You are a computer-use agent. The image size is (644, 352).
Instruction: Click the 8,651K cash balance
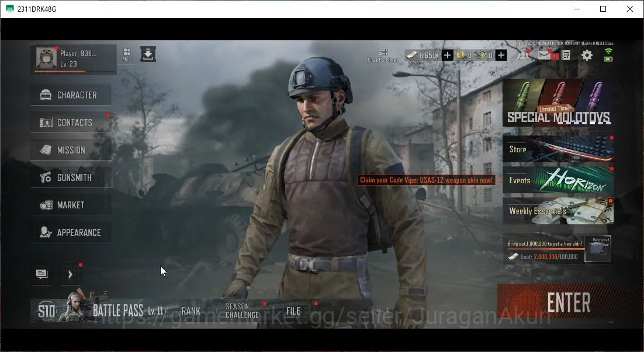(x=423, y=55)
